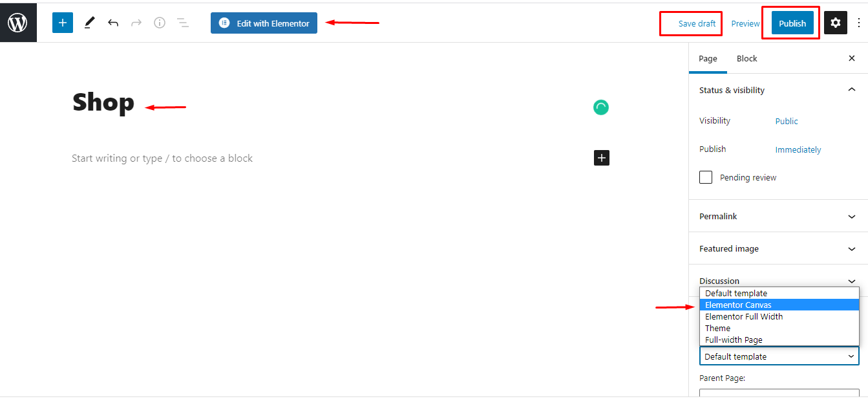Choose the Full-width Page template
The height and width of the screenshot is (401, 868).
[779, 340]
